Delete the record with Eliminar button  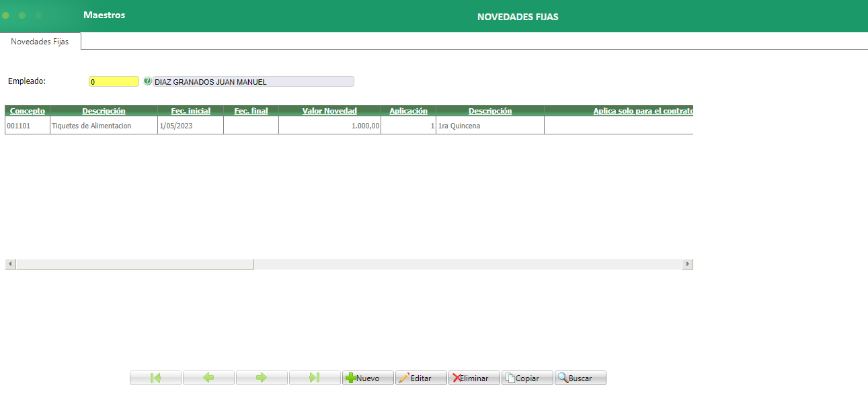474,378
